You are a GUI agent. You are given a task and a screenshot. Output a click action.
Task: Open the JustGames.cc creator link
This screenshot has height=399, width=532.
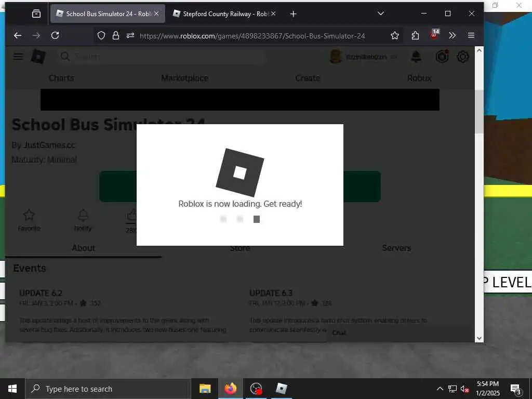(49, 145)
